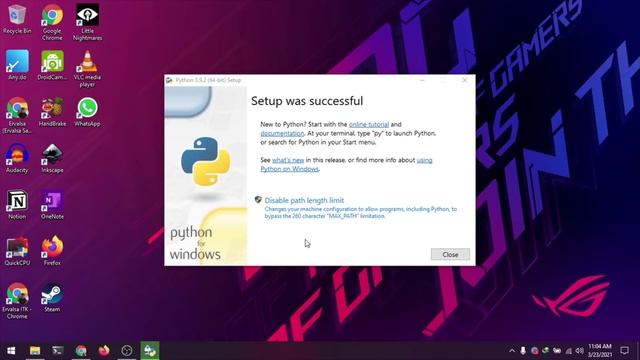
Task: Close Python Setup via title bar X
Action: [464, 80]
